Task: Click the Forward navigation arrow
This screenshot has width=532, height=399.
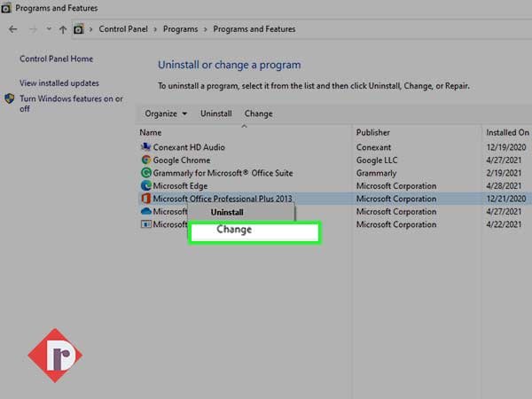Action: tap(33, 29)
